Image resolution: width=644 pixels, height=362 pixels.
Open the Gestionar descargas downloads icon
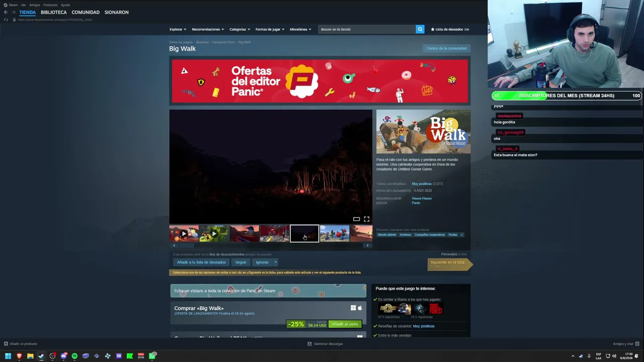tap(309, 344)
